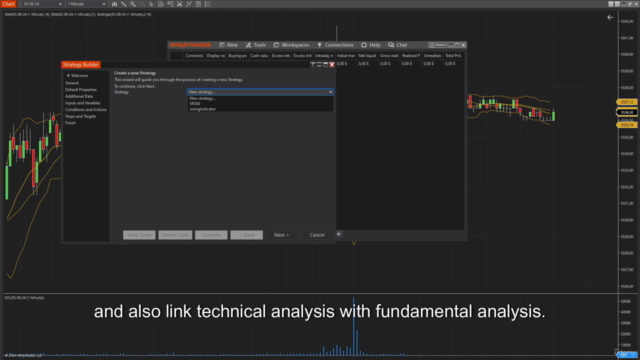Image resolution: width=640 pixels, height=360 pixels.
Task: Click the 'Realized P' column header
Action: coord(411,56)
